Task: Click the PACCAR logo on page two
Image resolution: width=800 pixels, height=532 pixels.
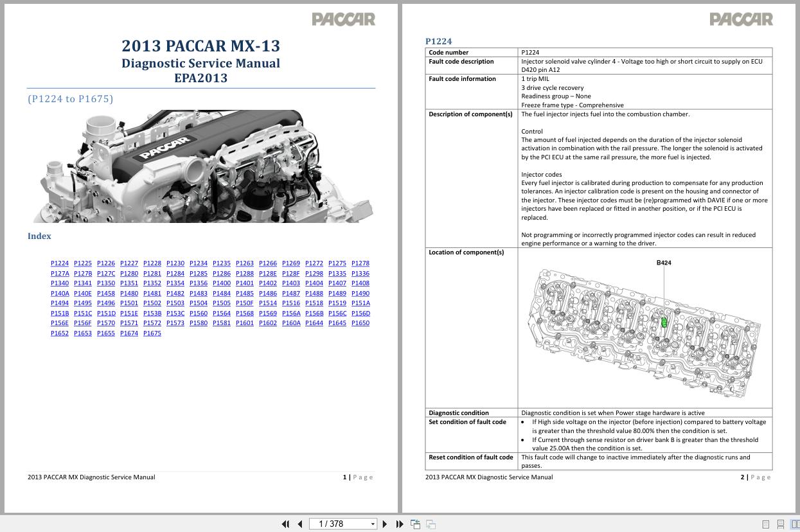Action: click(741, 19)
